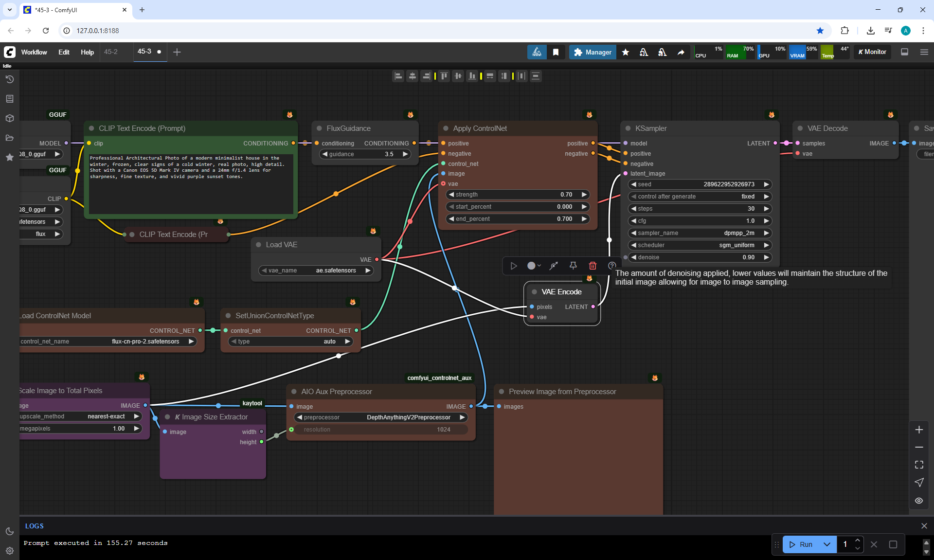This screenshot has width=934, height=560.
Task: Click the Manager button
Action: [593, 52]
